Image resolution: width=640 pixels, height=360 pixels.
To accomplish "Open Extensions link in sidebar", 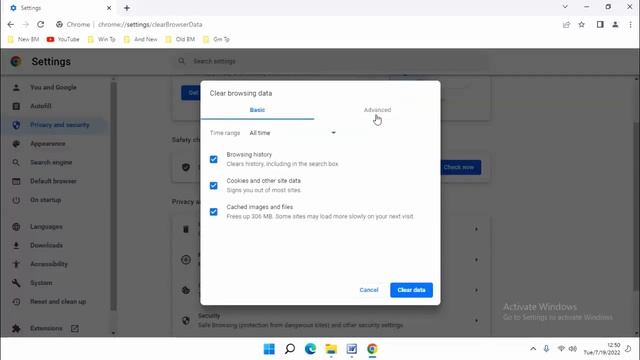I will pyautogui.click(x=46, y=329).
